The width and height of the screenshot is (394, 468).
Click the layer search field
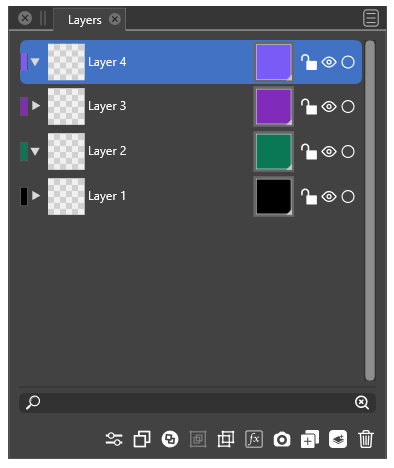click(197, 403)
